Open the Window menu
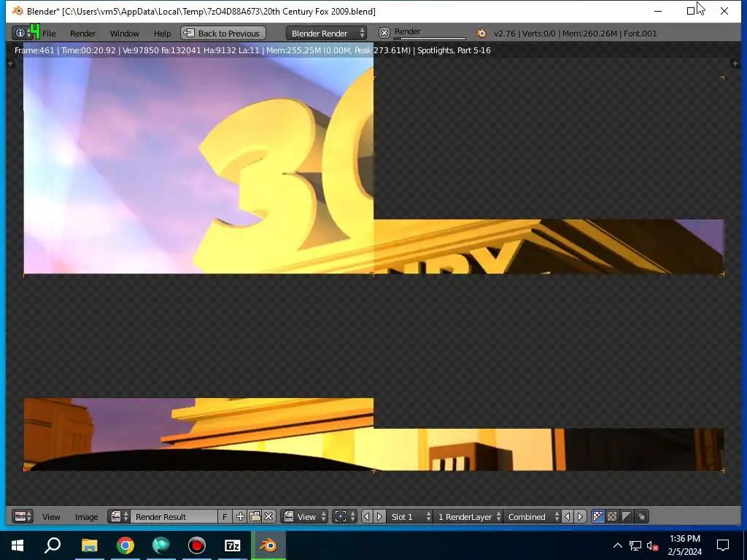747x560 pixels. (124, 34)
